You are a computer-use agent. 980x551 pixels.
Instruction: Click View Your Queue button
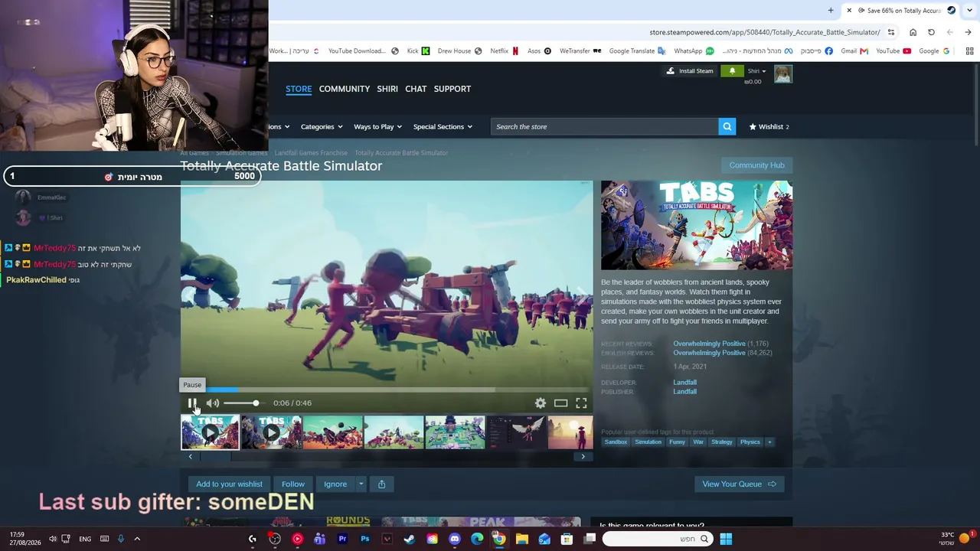click(740, 484)
